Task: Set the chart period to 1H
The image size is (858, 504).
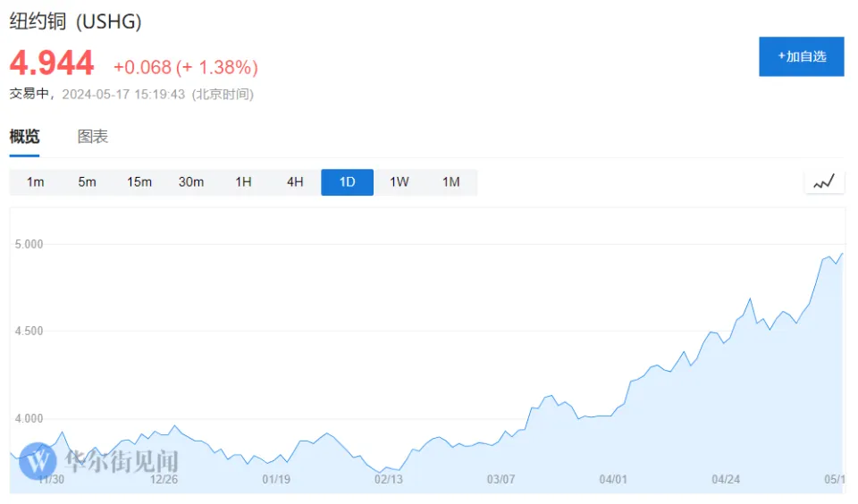Action: click(243, 182)
